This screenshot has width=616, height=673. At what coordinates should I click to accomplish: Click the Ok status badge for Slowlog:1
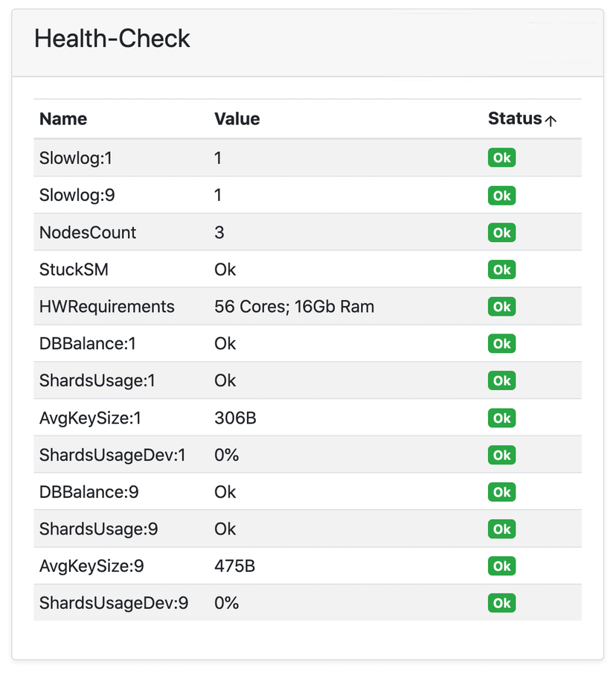pyautogui.click(x=501, y=158)
